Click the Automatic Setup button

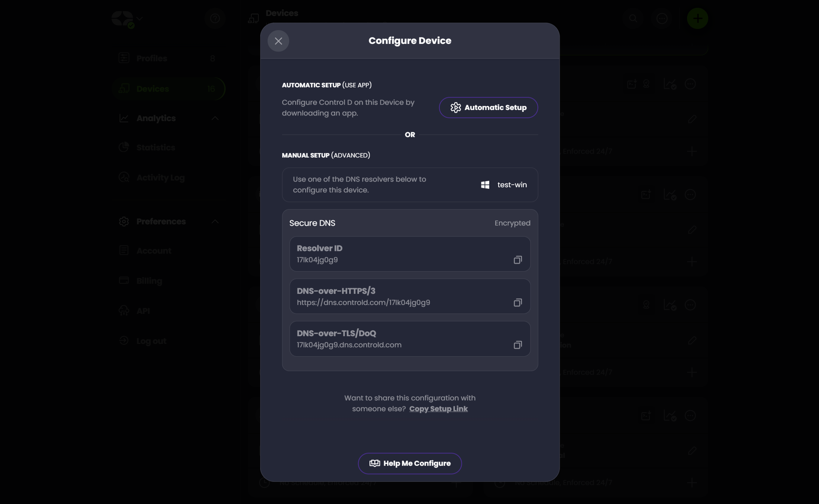pyautogui.click(x=488, y=107)
